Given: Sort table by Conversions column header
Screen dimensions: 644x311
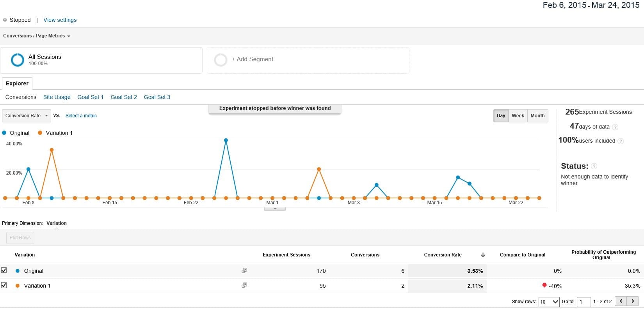Looking at the screenshot, I should [x=365, y=255].
